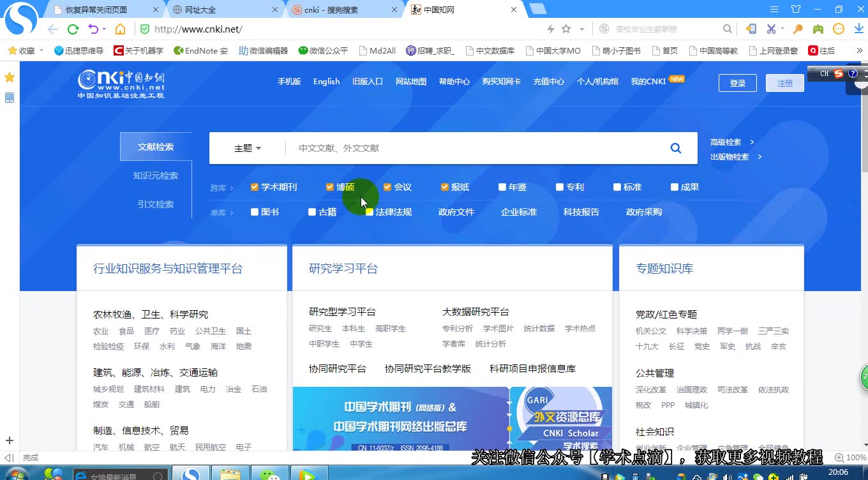The image size is (868, 480).
Task: Check the 专利 checkbox
Action: [560, 187]
